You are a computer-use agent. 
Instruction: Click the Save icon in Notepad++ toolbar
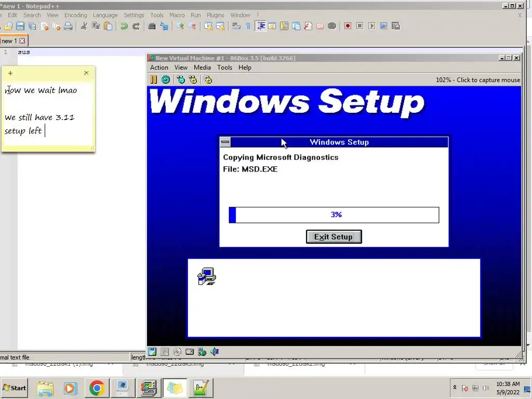(x=20, y=26)
